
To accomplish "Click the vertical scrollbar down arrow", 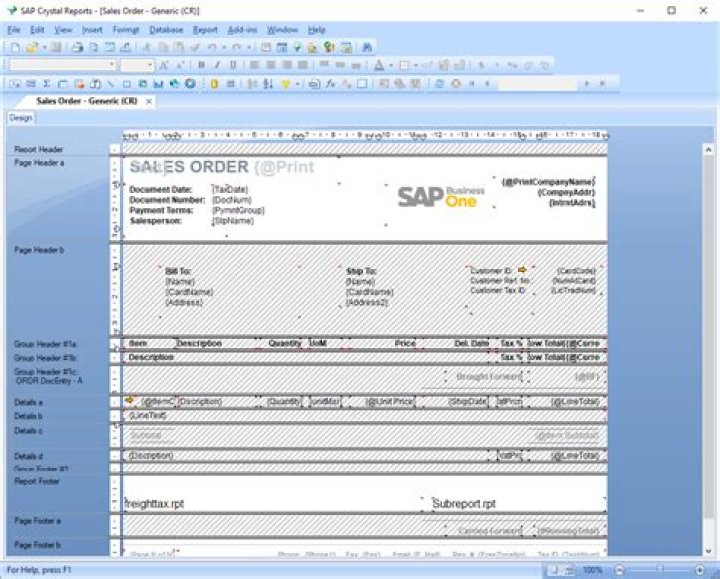I will click(708, 551).
